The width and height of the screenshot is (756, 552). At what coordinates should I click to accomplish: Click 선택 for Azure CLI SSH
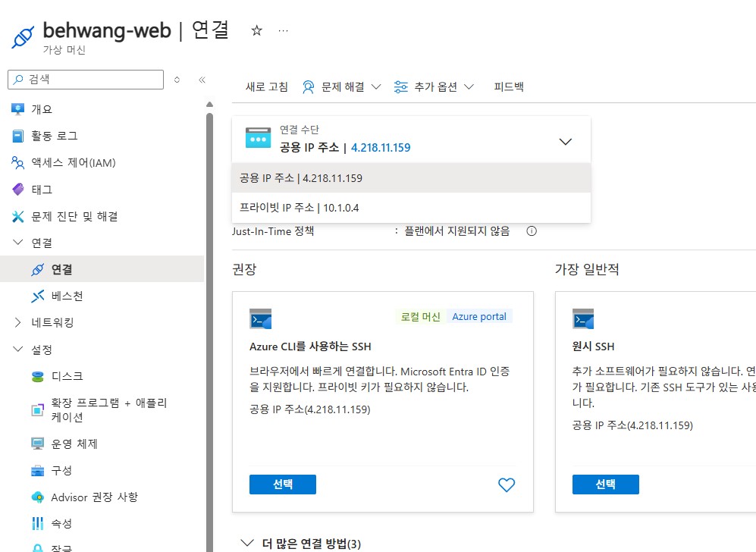[283, 485]
